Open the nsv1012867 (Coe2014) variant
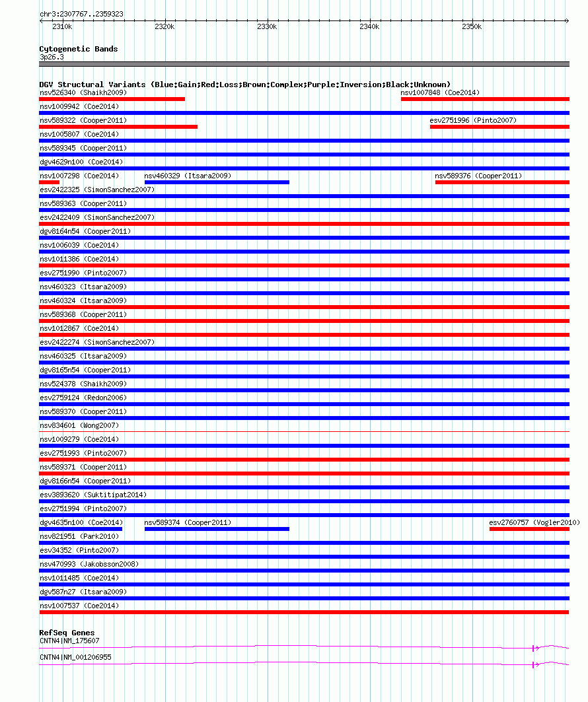 point(79,329)
